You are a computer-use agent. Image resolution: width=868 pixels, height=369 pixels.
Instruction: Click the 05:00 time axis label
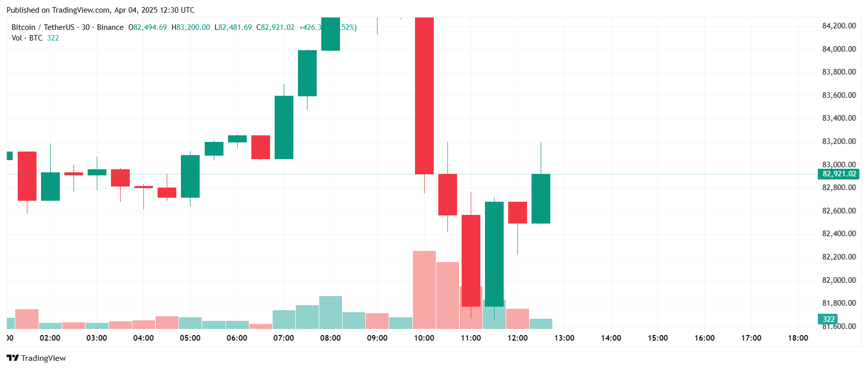click(x=190, y=338)
